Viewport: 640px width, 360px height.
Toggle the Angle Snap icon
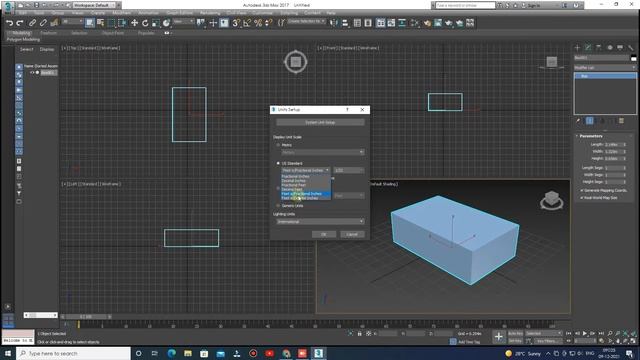coord(247,23)
